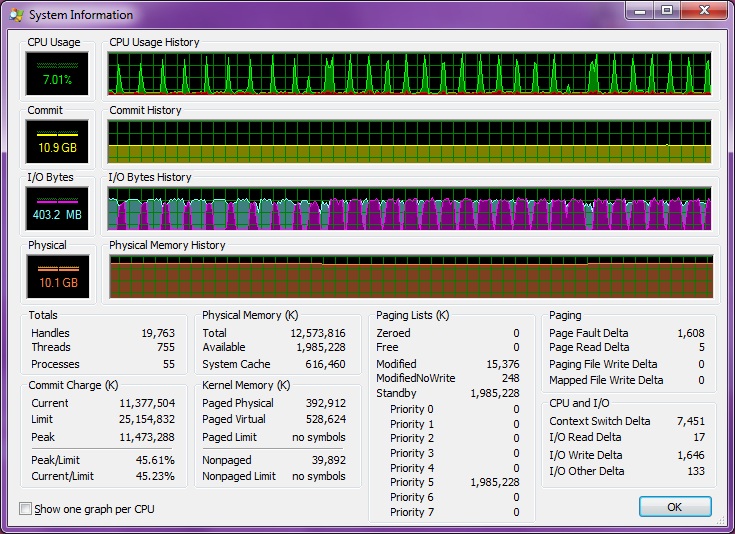Click Context Switch Delta value 7,451
This screenshot has width=735, height=534.
(691, 421)
